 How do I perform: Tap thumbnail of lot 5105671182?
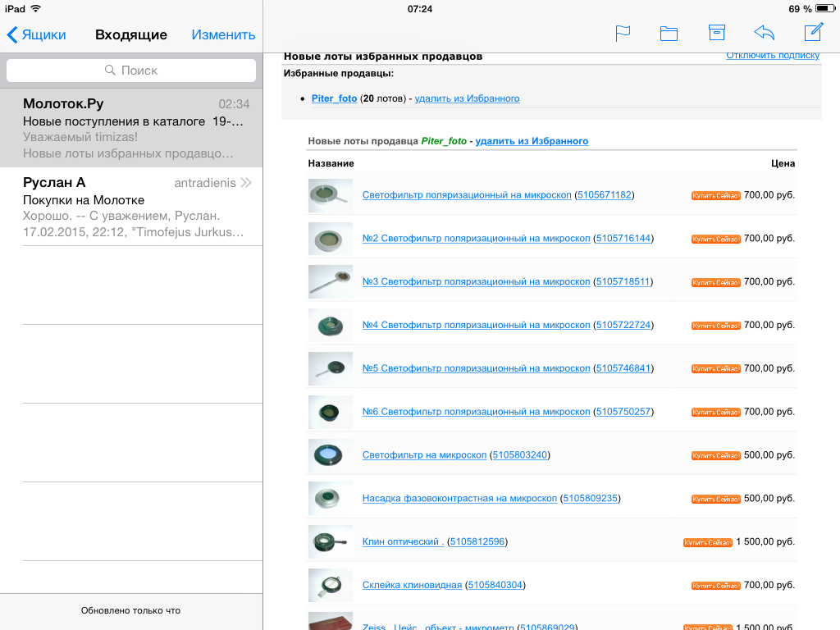pyautogui.click(x=331, y=195)
